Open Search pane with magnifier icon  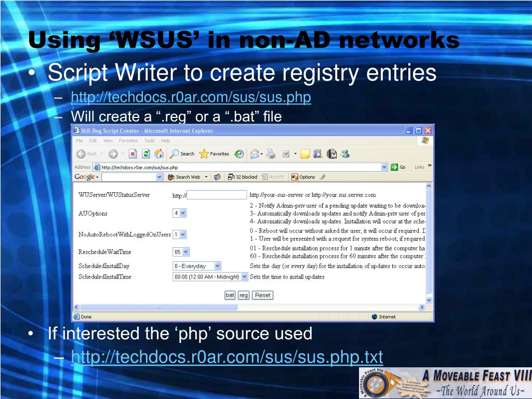click(182, 154)
